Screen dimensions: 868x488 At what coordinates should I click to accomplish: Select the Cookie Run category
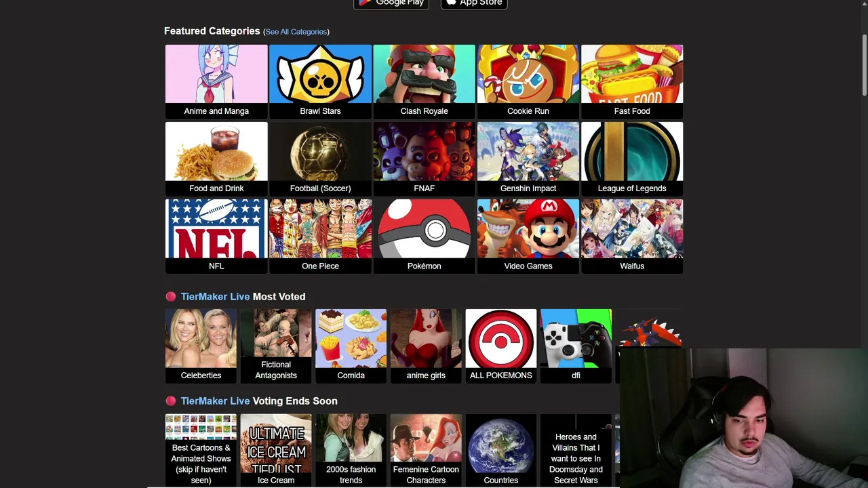pyautogui.click(x=528, y=81)
